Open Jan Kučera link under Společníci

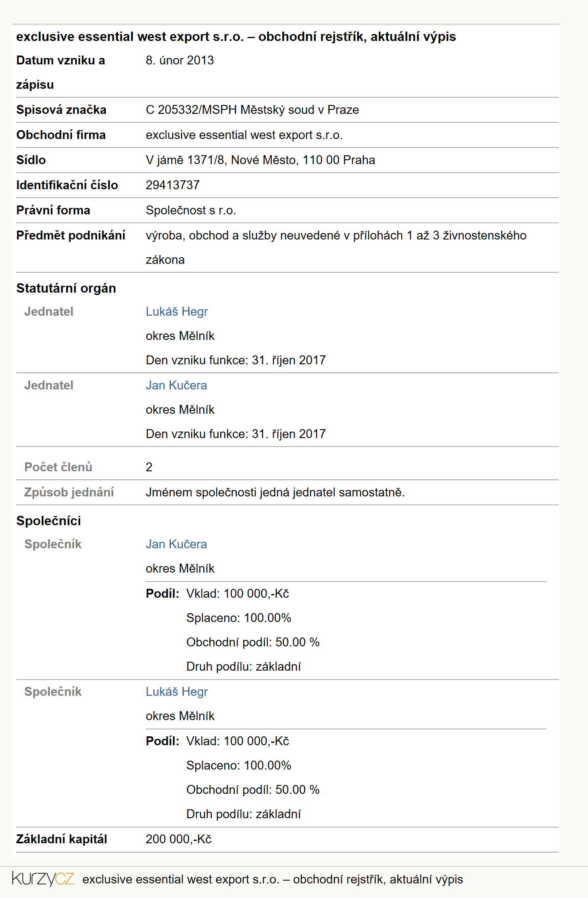[x=176, y=544]
